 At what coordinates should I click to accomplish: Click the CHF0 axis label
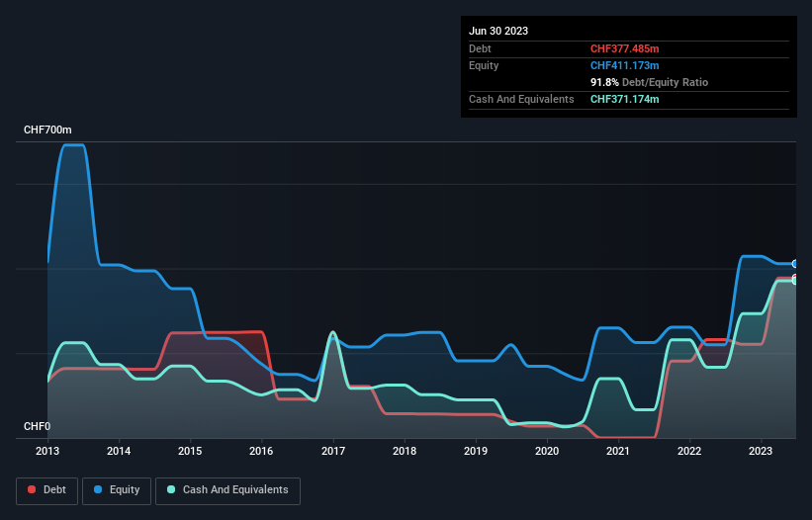click(x=37, y=426)
